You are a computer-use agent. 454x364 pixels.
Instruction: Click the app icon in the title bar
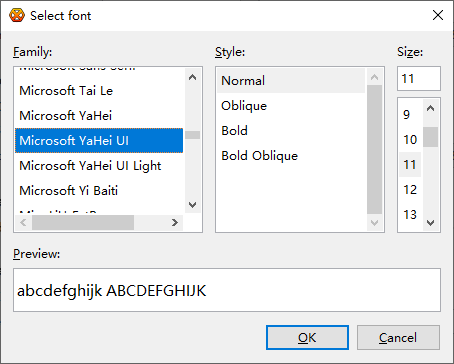pos(17,15)
